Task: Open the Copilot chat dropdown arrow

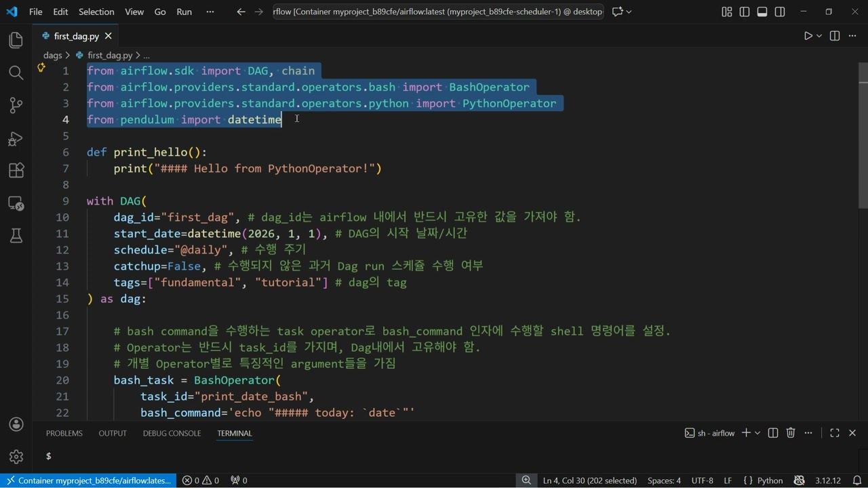Action: coord(629,12)
